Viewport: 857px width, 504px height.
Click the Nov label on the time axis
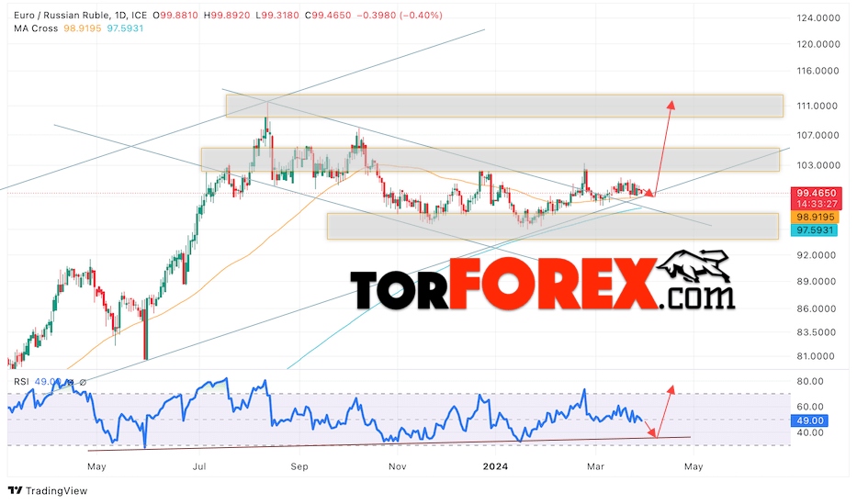[x=398, y=467]
